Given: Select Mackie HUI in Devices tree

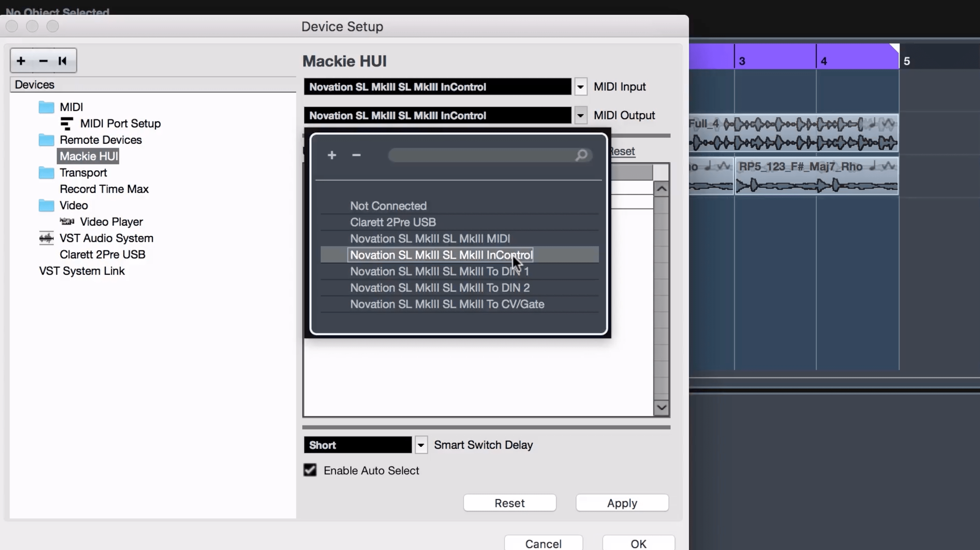Looking at the screenshot, I should [x=88, y=156].
